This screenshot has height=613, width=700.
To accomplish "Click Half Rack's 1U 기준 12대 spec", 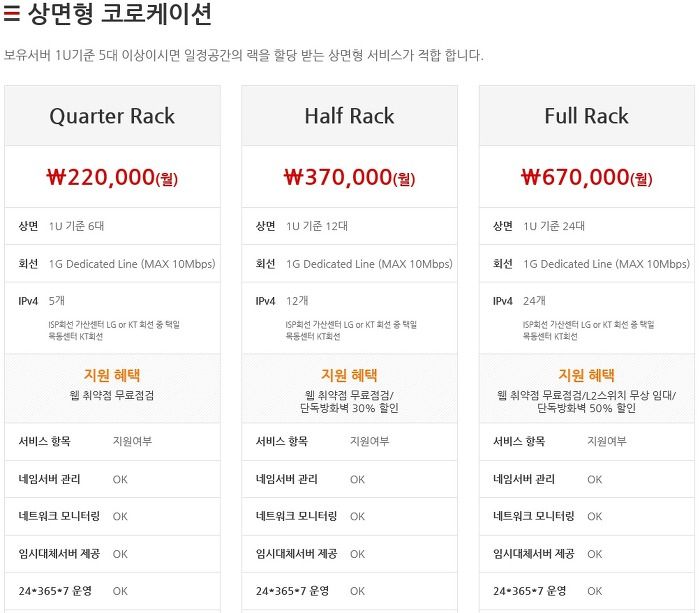I will (317, 226).
